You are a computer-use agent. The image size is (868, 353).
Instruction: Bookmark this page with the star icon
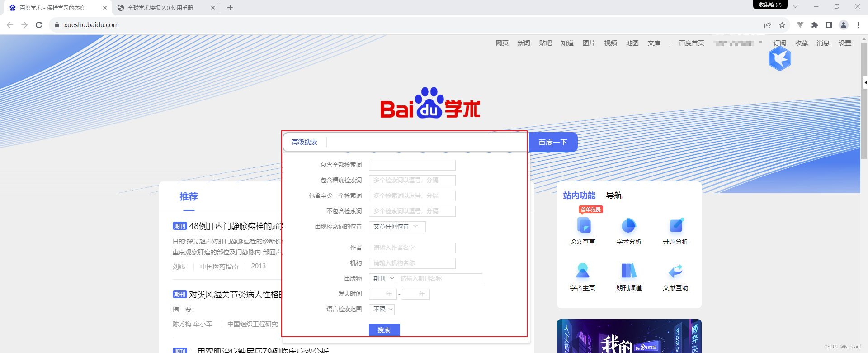782,25
